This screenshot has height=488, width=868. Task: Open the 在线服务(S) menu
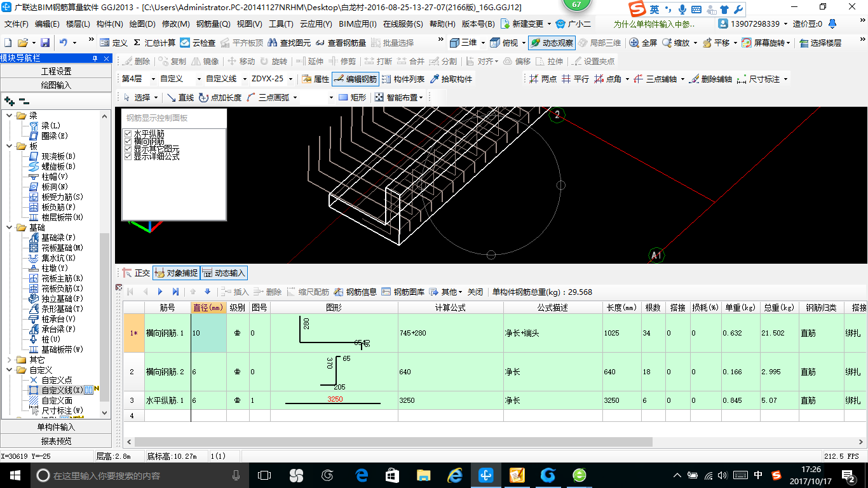pyautogui.click(x=403, y=24)
